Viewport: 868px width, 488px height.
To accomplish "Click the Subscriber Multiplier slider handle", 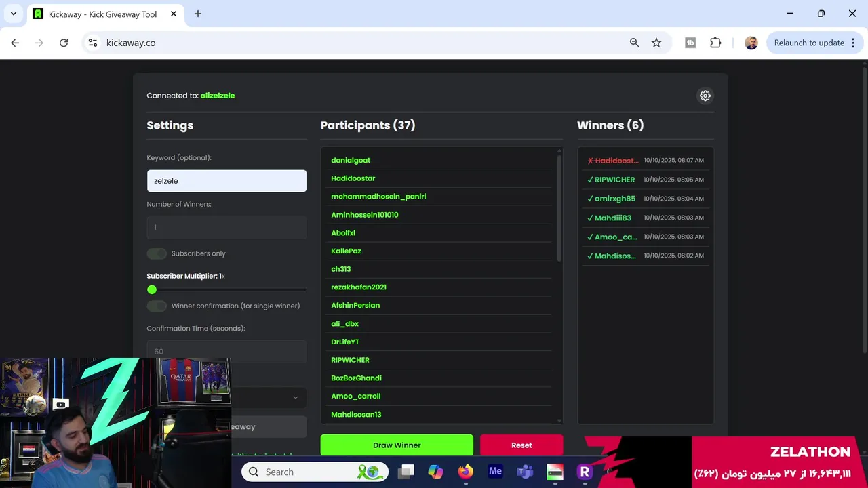I will 152,289.
